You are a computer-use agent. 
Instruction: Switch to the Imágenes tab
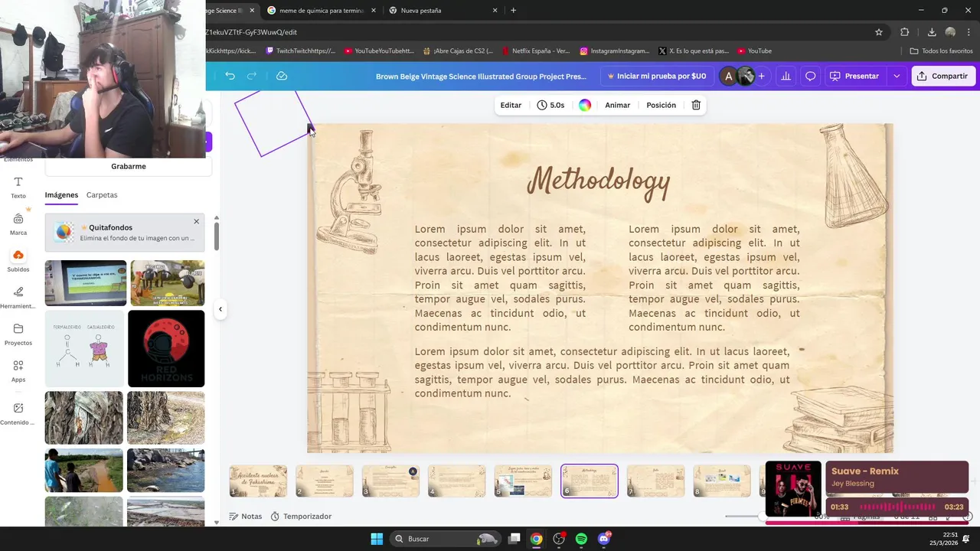(61, 195)
